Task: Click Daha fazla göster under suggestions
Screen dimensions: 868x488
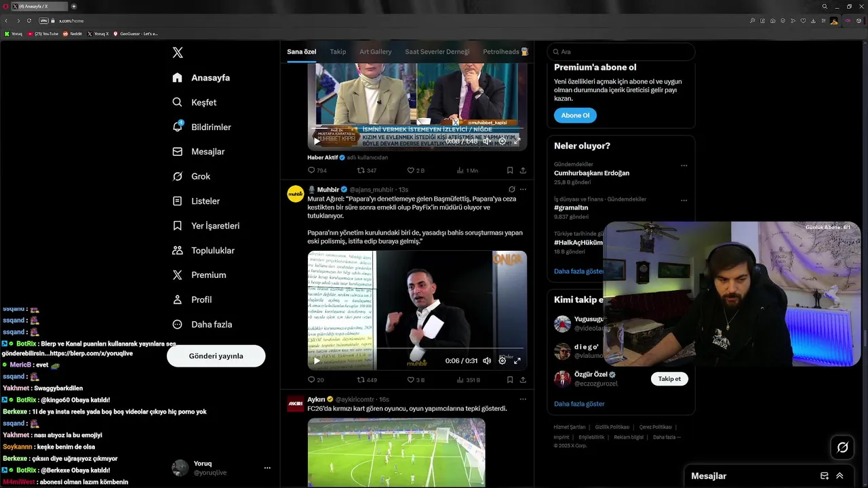Action: (x=579, y=404)
